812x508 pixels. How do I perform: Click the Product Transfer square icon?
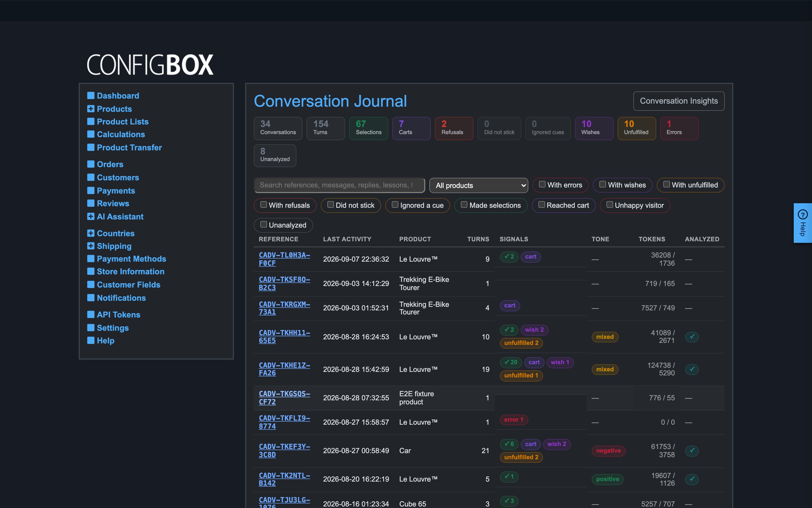(91, 147)
